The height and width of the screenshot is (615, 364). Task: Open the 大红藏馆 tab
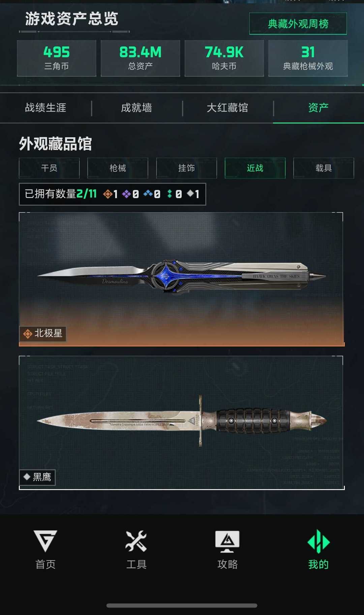point(227,108)
